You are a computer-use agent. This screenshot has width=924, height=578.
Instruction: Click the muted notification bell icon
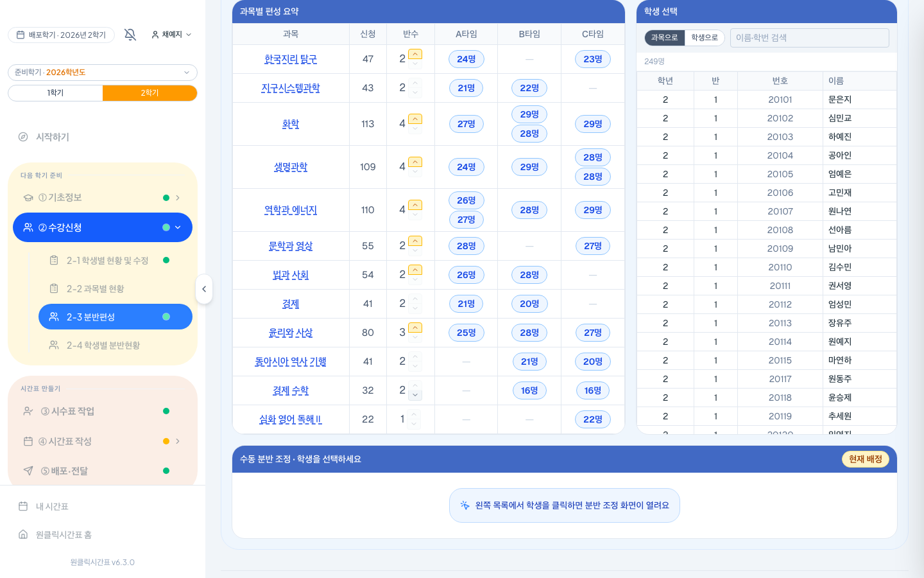click(x=130, y=35)
